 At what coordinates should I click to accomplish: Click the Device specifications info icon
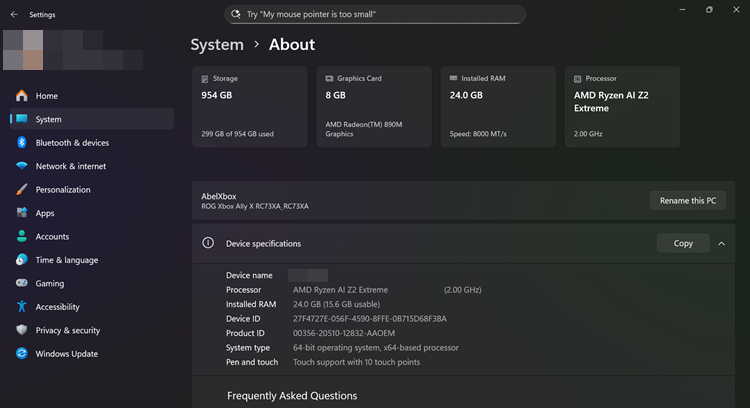point(208,243)
